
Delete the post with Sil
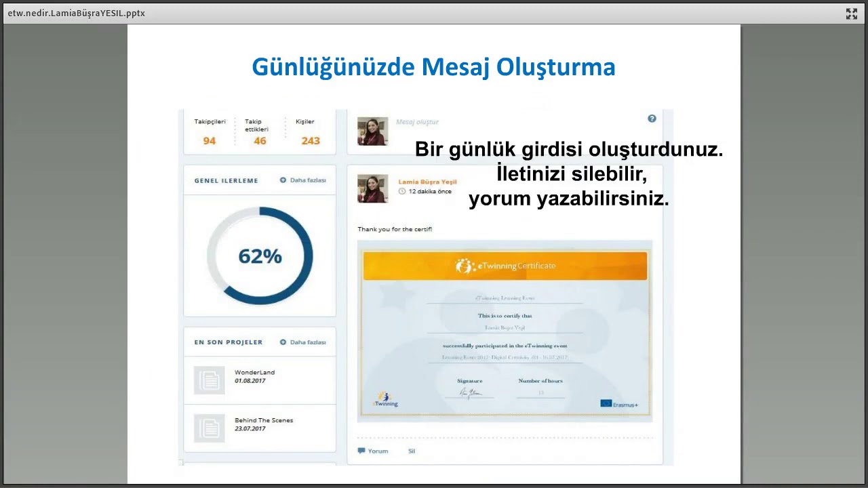412,451
